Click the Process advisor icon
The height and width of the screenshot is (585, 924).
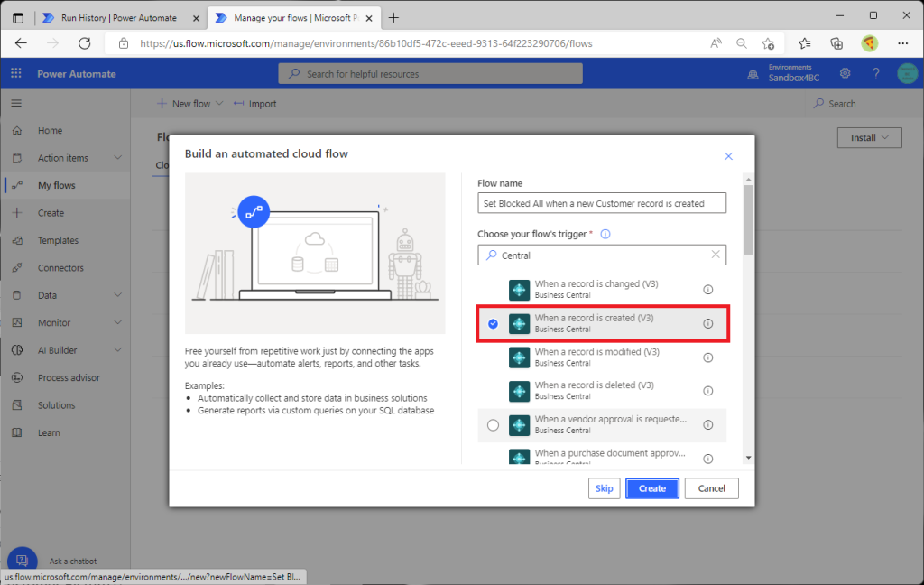tap(17, 377)
